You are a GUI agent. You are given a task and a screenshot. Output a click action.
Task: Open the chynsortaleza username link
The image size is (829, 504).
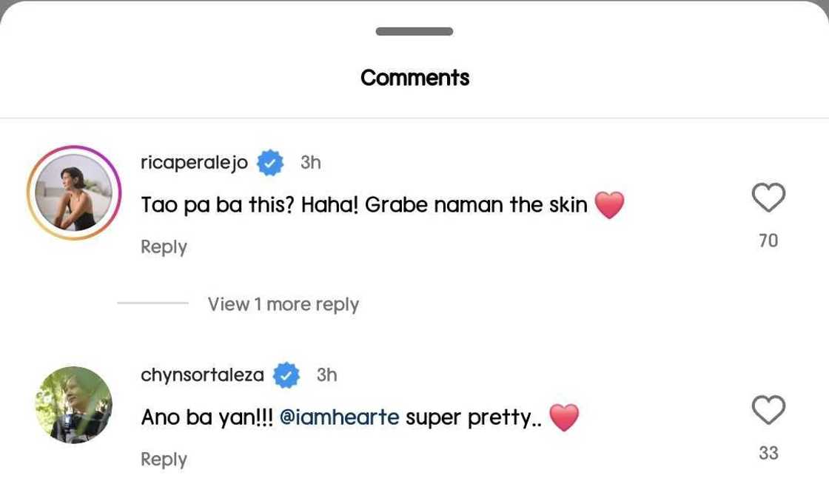click(x=202, y=375)
